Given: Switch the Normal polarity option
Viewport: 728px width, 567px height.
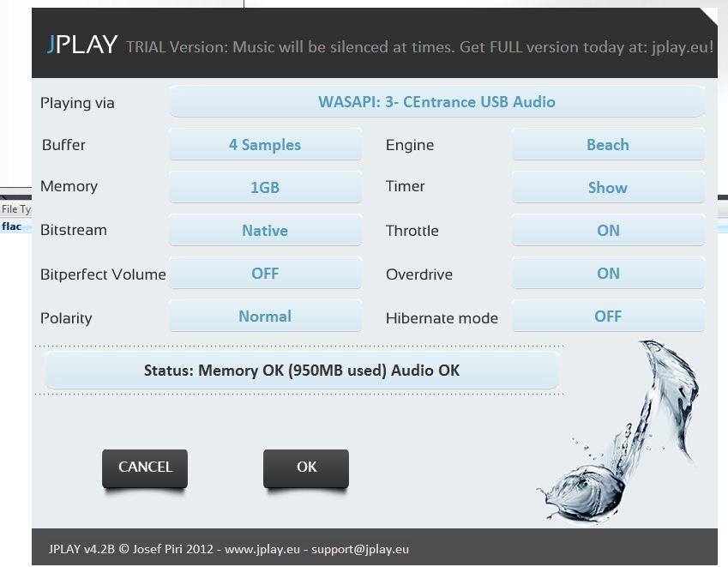Looking at the screenshot, I should pyautogui.click(x=265, y=317).
